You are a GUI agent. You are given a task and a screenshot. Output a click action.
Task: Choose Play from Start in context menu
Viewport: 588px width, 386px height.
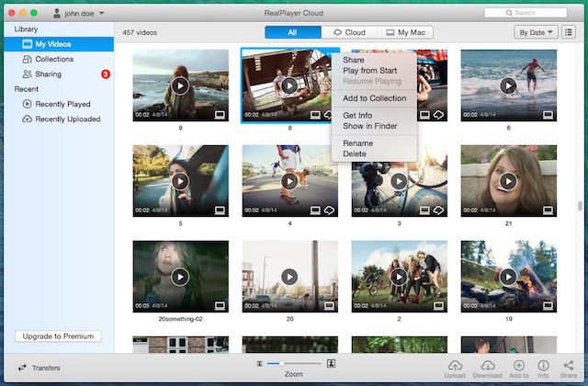pos(374,70)
